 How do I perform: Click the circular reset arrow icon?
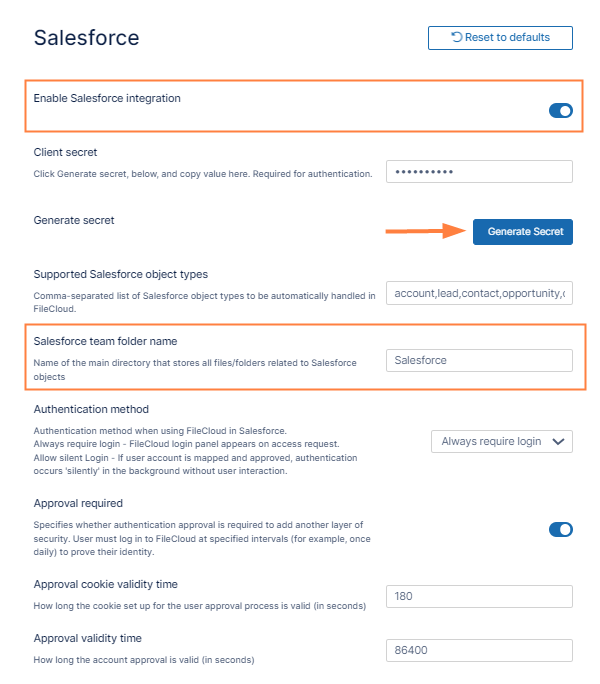tap(457, 38)
